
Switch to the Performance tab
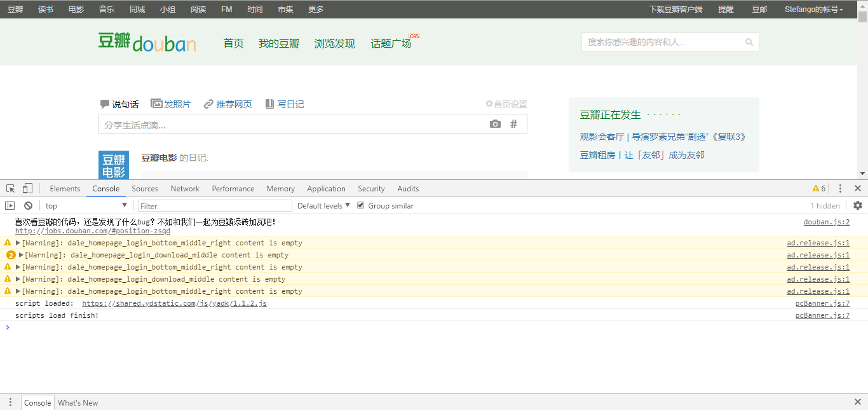(x=233, y=189)
